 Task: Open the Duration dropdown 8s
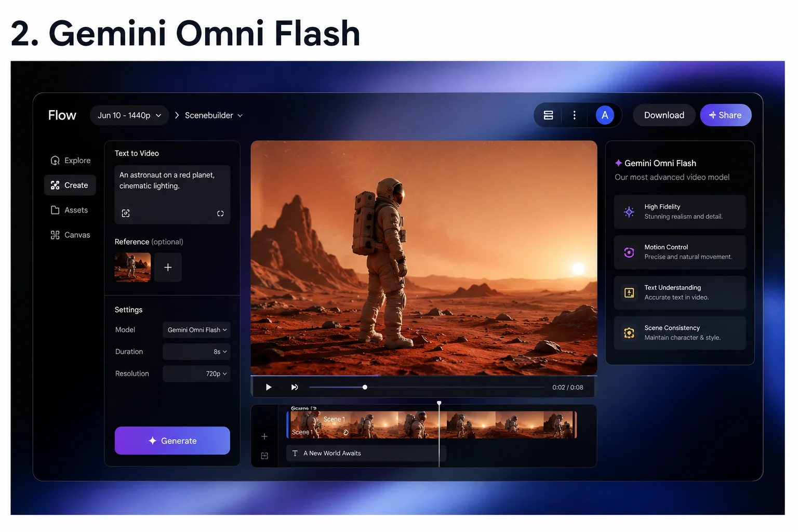[196, 352]
